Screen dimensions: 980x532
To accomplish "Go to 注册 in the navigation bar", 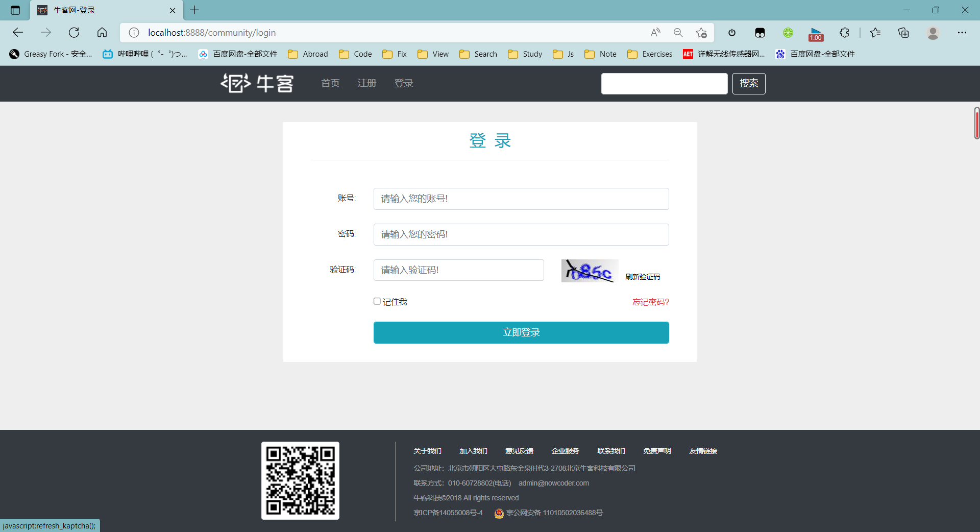I will point(366,83).
